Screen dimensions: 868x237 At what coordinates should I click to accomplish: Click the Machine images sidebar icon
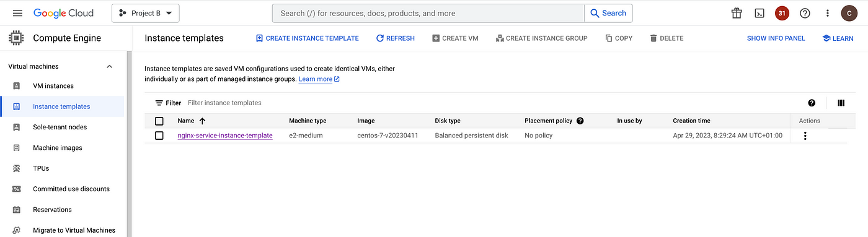[x=17, y=148]
